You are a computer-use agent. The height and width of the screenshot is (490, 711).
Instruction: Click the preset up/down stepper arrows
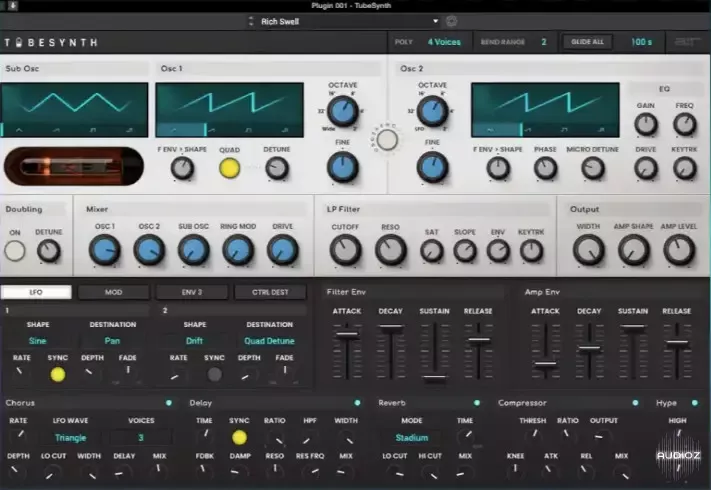[251, 21]
